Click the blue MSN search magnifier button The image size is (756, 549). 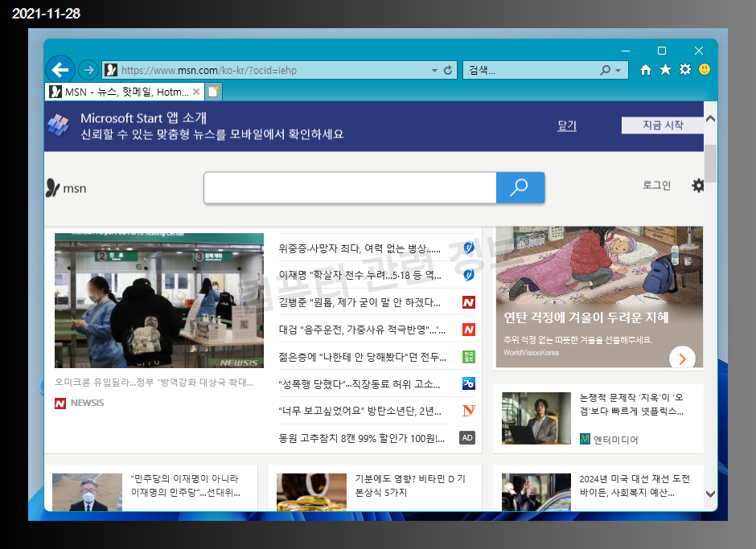(x=520, y=187)
